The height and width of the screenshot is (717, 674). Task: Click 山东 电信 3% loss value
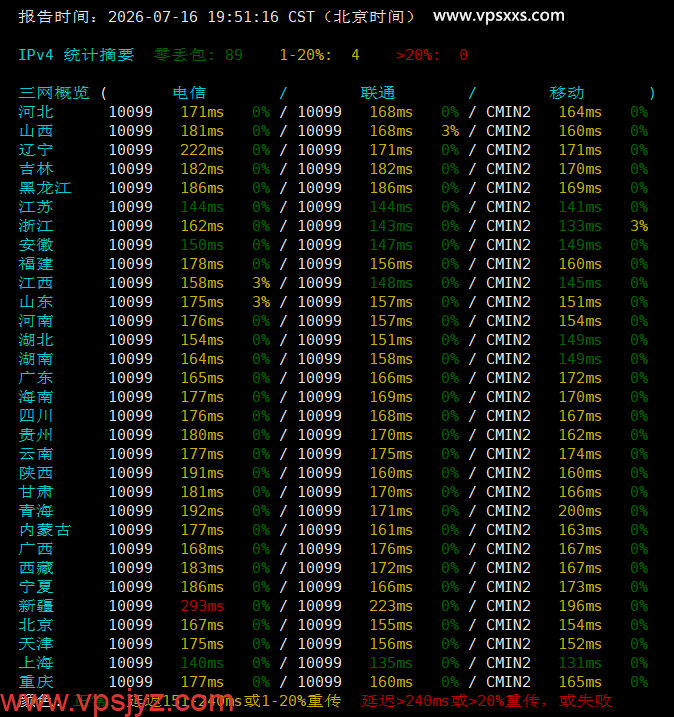pos(261,302)
